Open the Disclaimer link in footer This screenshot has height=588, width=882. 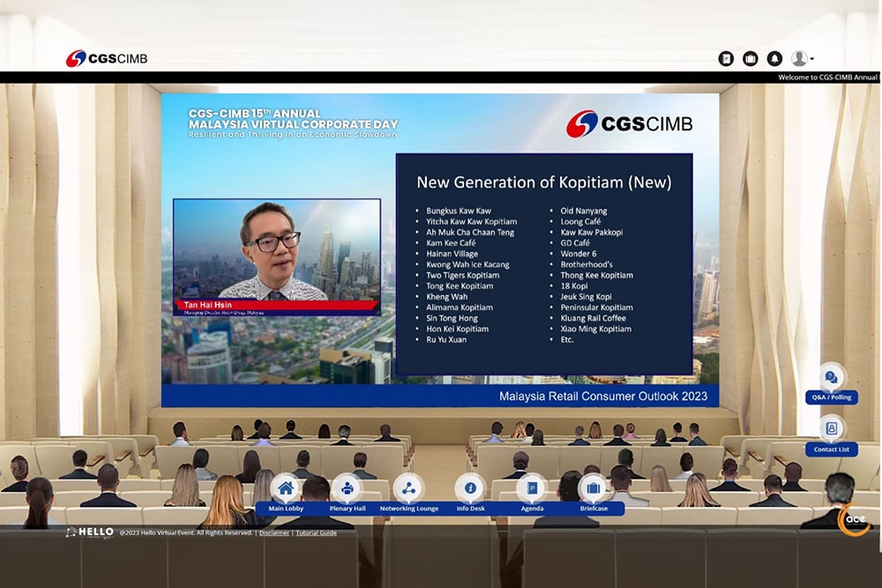(274, 532)
